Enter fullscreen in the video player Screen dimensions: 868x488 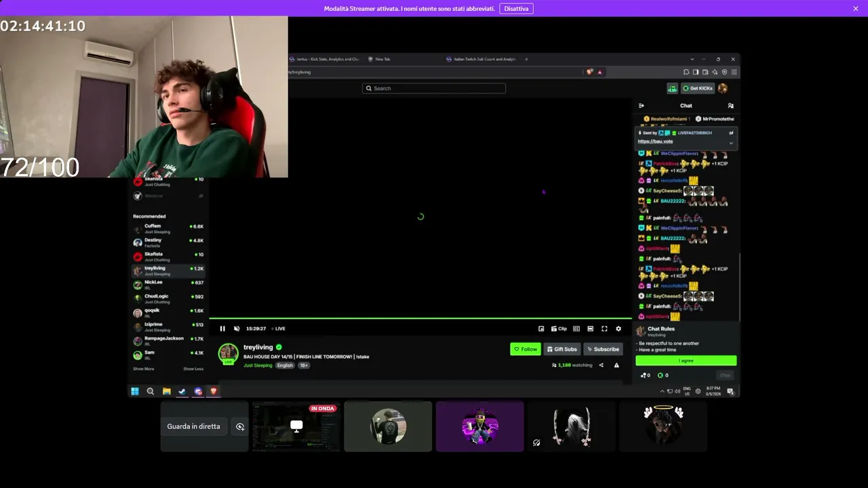604,329
